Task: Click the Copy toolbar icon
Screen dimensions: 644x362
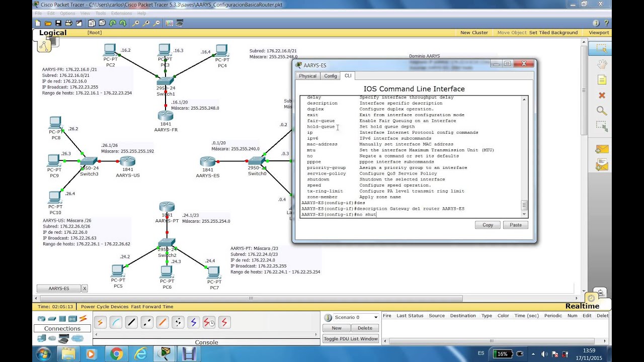Action: (92, 23)
